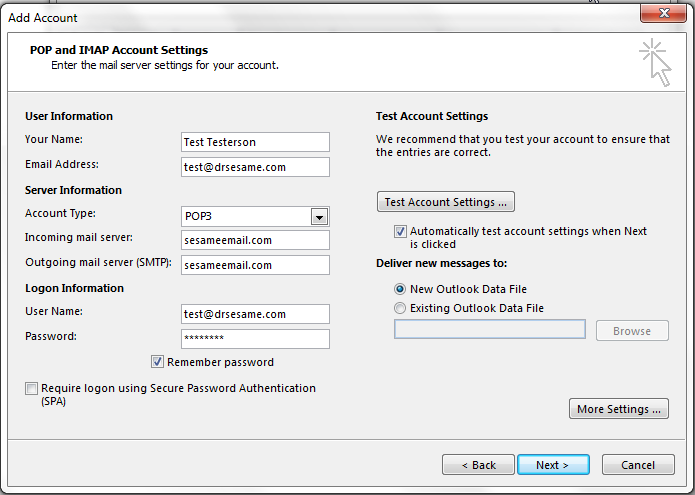
Task: Click inside the Password field
Action: [255, 339]
